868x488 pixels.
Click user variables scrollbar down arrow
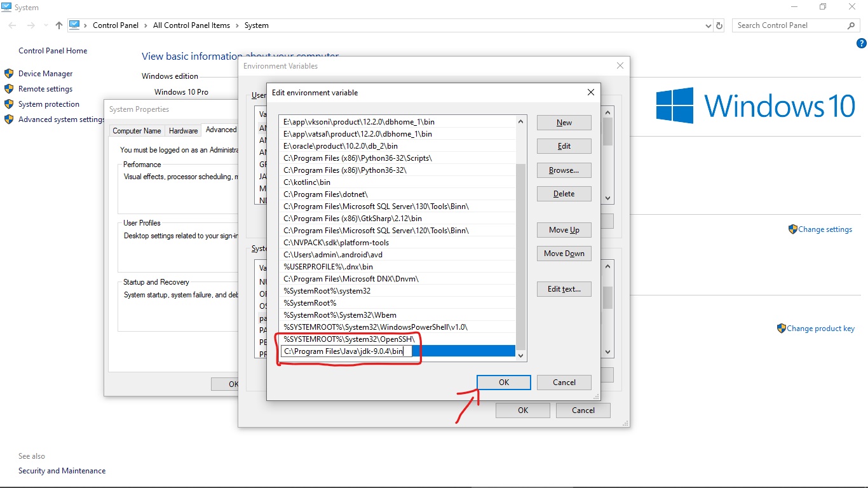tap(607, 198)
